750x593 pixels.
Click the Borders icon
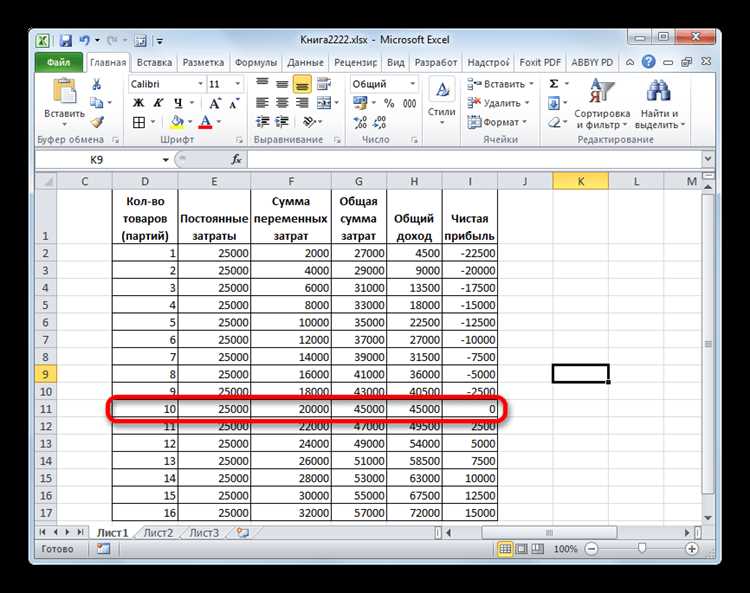click(139, 122)
